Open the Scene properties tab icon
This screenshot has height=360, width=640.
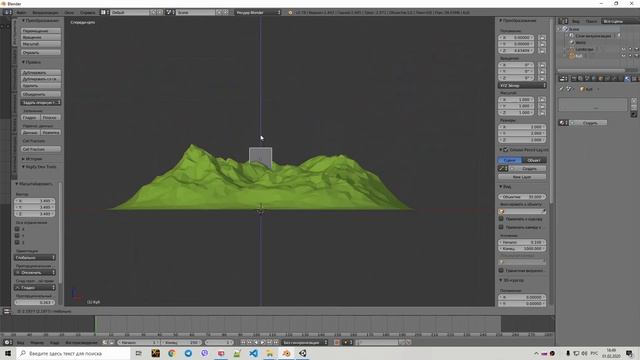tap(587, 78)
